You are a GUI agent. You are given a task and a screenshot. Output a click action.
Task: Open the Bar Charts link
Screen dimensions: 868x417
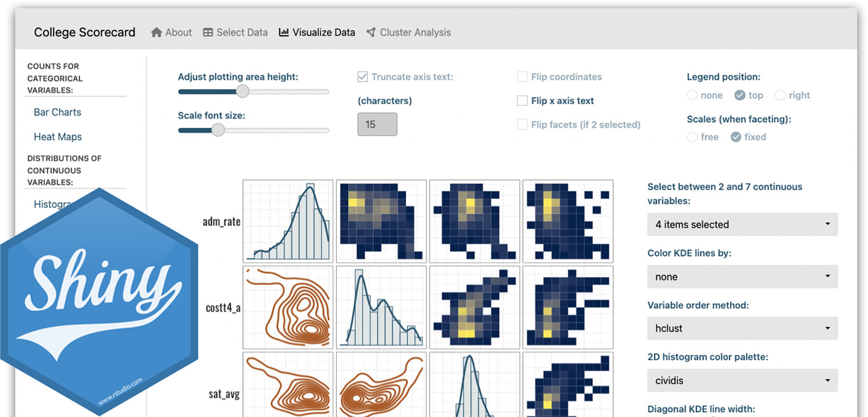tap(57, 113)
